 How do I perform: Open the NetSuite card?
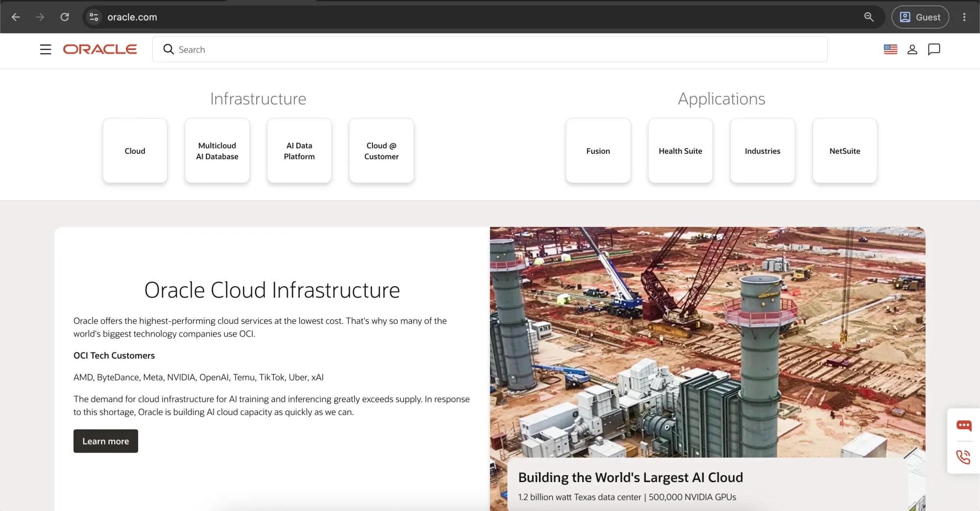(x=845, y=151)
